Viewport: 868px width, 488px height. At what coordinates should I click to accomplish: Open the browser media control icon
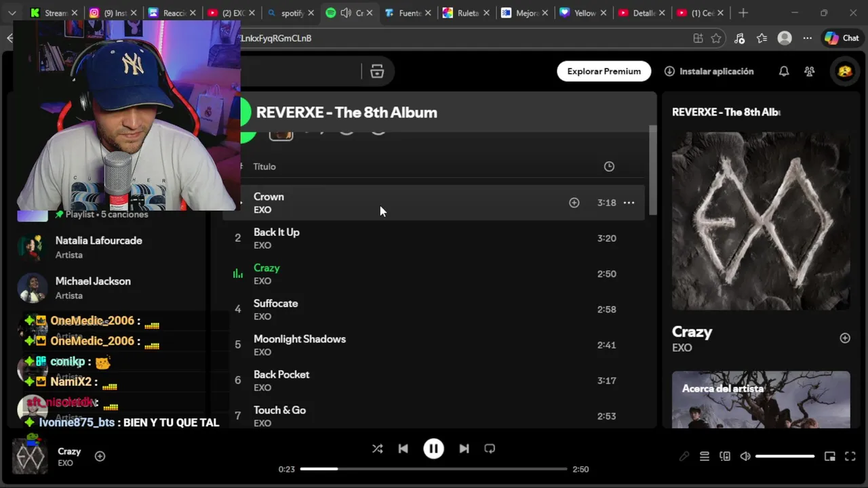point(739,38)
